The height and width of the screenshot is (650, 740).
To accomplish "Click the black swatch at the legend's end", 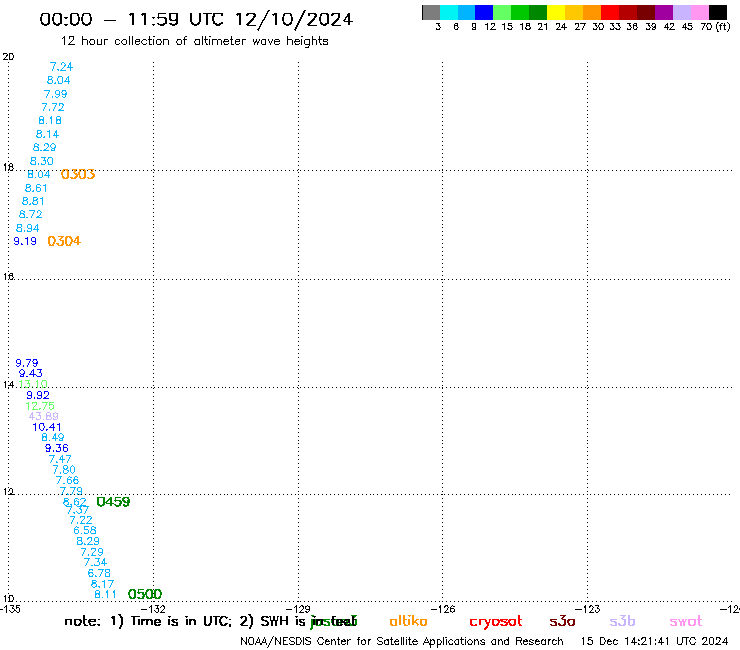I will click(x=717, y=12).
